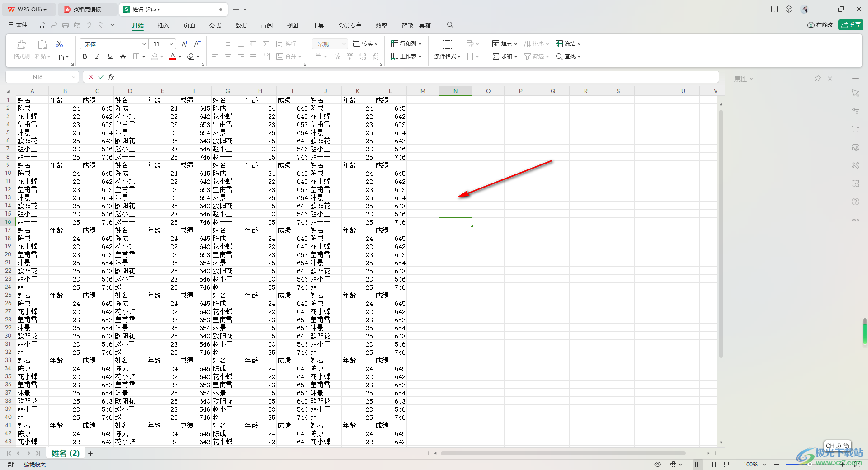Open the font name 宋体 dropdown
This screenshot has width=868, height=470.
pyautogui.click(x=144, y=44)
